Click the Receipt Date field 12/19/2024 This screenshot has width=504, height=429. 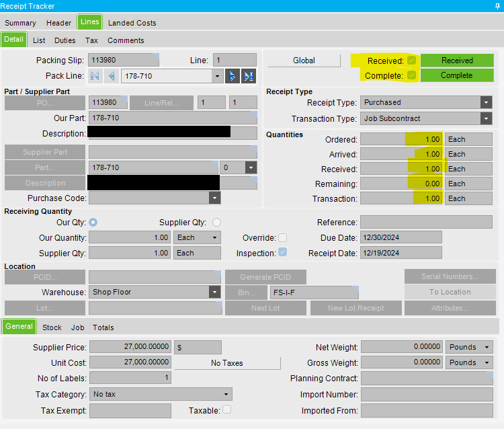[401, 253]
